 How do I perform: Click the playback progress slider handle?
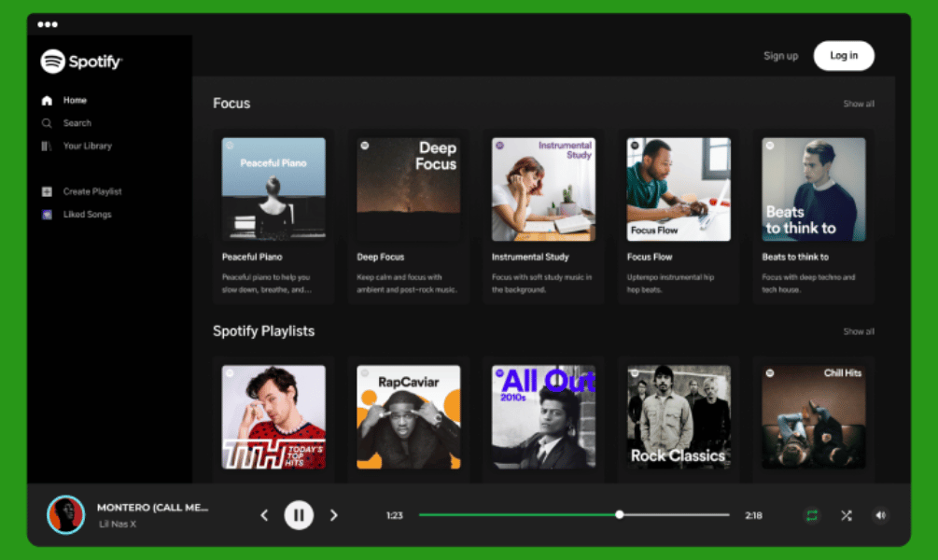(619, 514)
